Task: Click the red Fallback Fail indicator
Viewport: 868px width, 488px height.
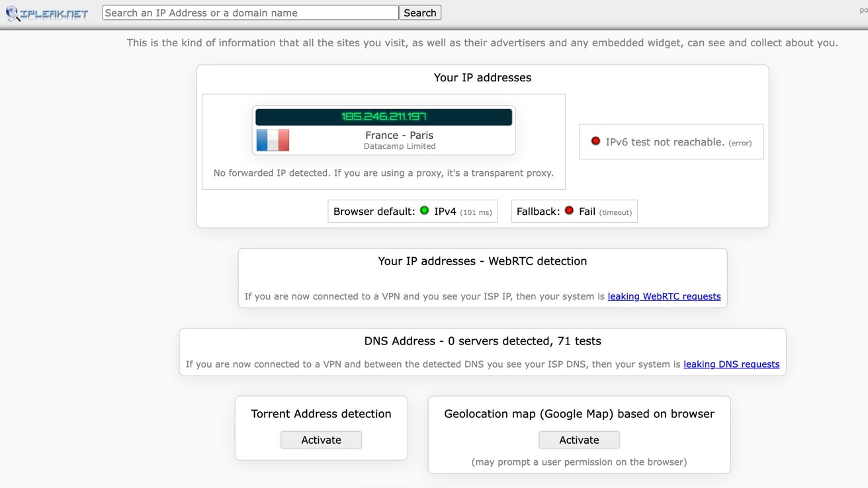Action: [569, 211]
